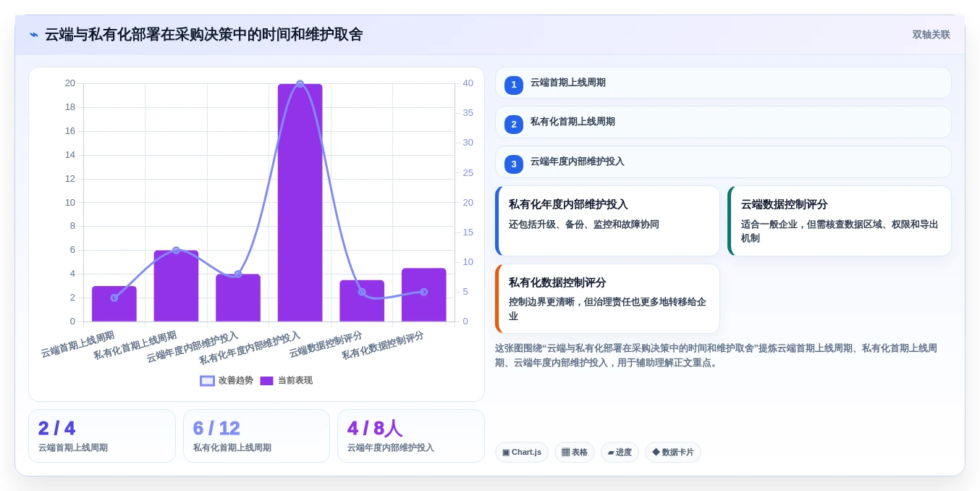Click the caption under 2 / 4 stat

73,448
